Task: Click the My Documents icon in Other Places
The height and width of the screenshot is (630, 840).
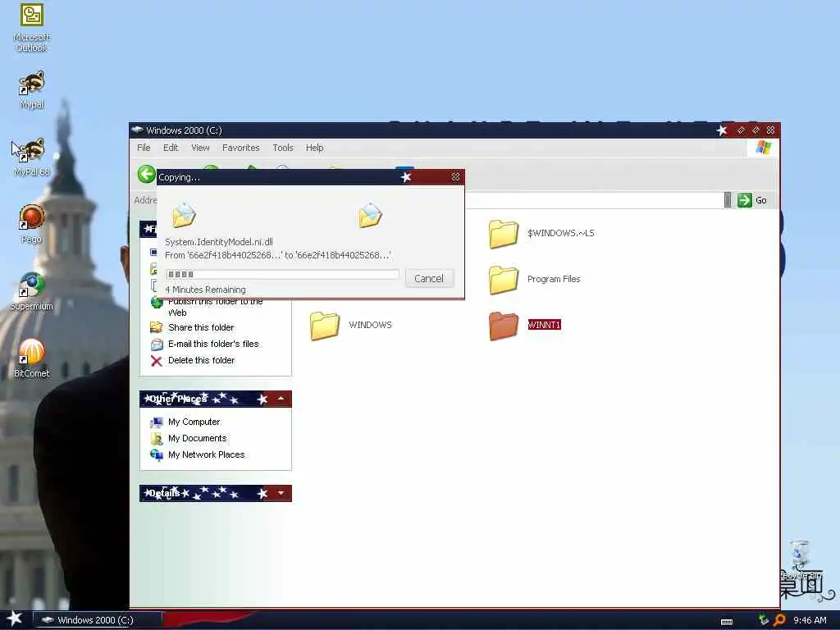Action: click(157, 439)
